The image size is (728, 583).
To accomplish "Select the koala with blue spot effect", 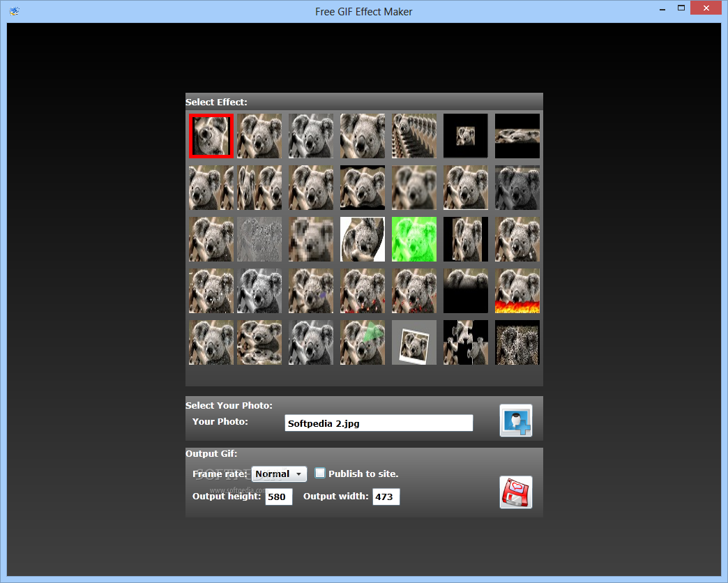I will [x=311, y=291].
